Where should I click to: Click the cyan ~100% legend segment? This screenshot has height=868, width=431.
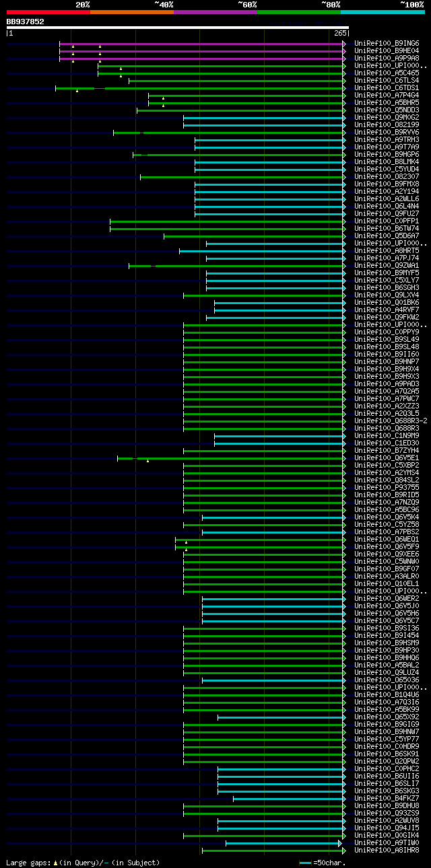point(382,12)
